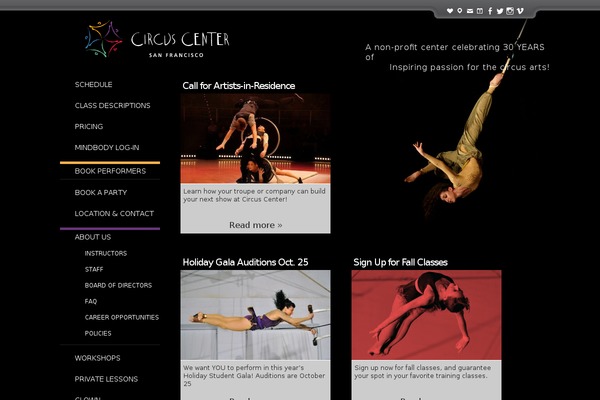Select Mindbody Log-In
The width and height of the screenshot is (600, 400).
pyautogui.click(x=107, y=148)
